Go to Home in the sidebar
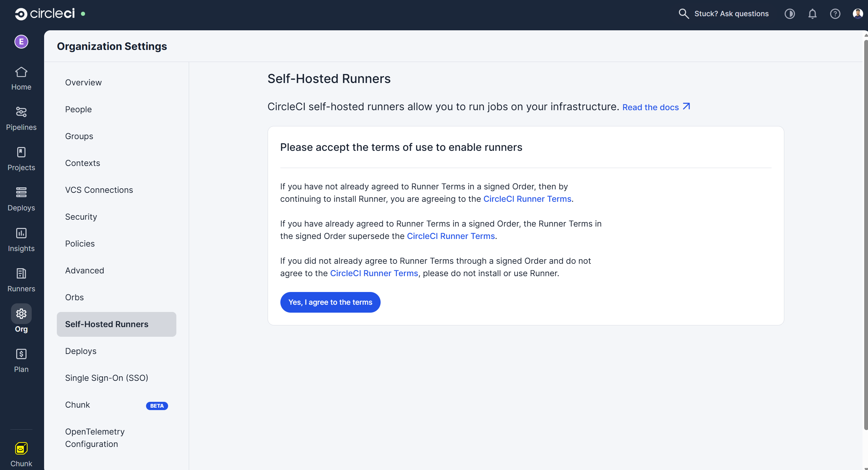The height and width of the screenshot is (470, 868). tap(21, 79)
